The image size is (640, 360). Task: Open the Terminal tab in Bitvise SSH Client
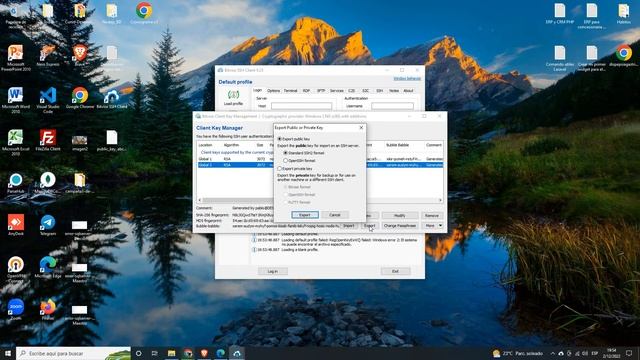tap(291, 91)
